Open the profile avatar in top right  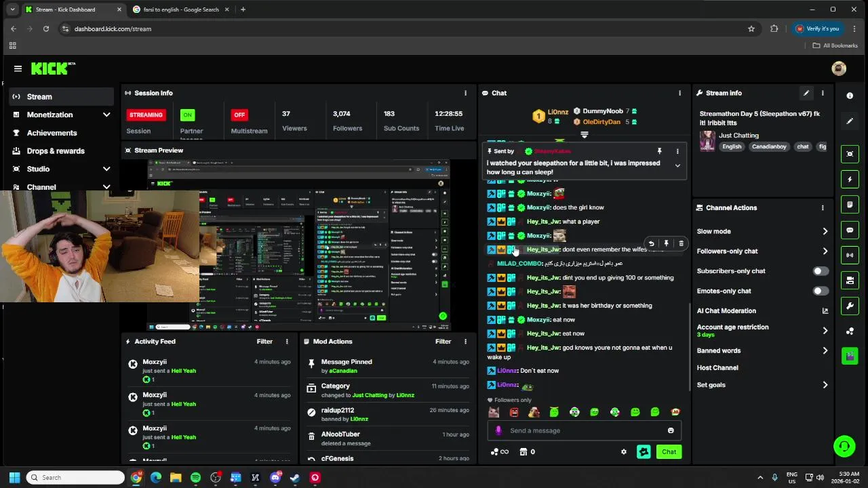click(x=839, y=68)
